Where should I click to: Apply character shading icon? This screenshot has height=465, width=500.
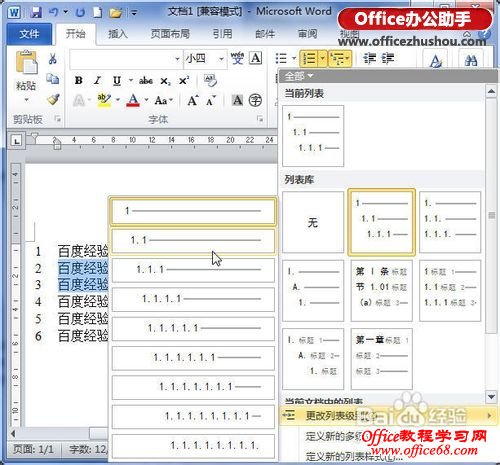[238, 100]
